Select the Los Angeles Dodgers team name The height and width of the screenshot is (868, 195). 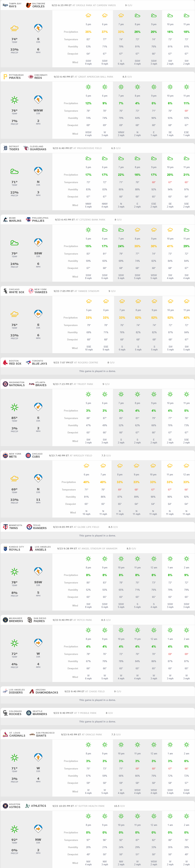pos(16,692)
